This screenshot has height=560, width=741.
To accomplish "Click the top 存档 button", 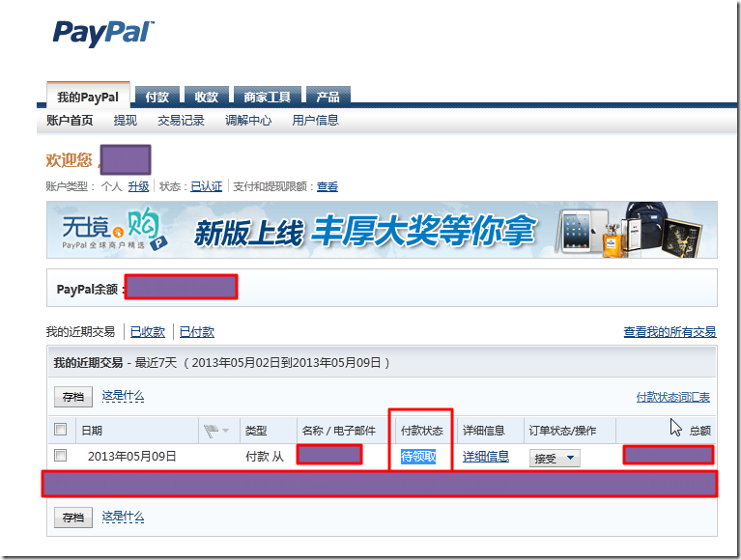I will [73, 397].
